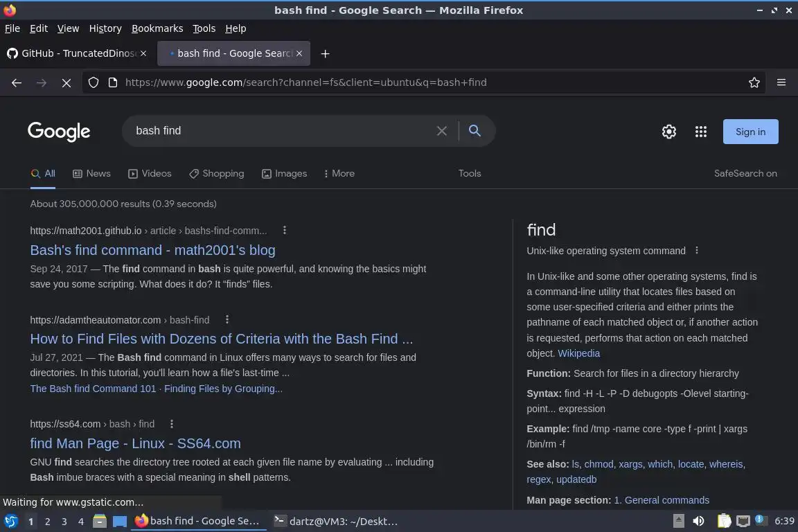798x532 pixels.
Task: Click the magnifier search button
Action: (x=475, y=131)
